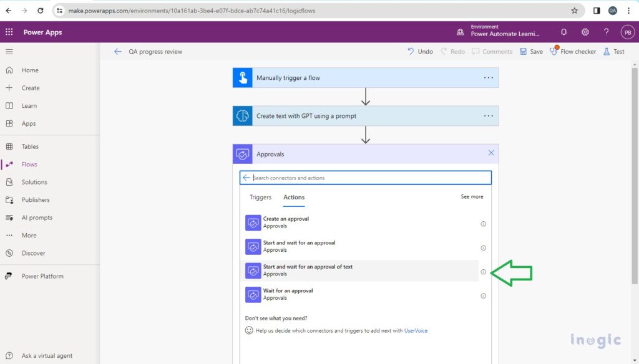Open the UserVoice link

(x=416, y=330)
